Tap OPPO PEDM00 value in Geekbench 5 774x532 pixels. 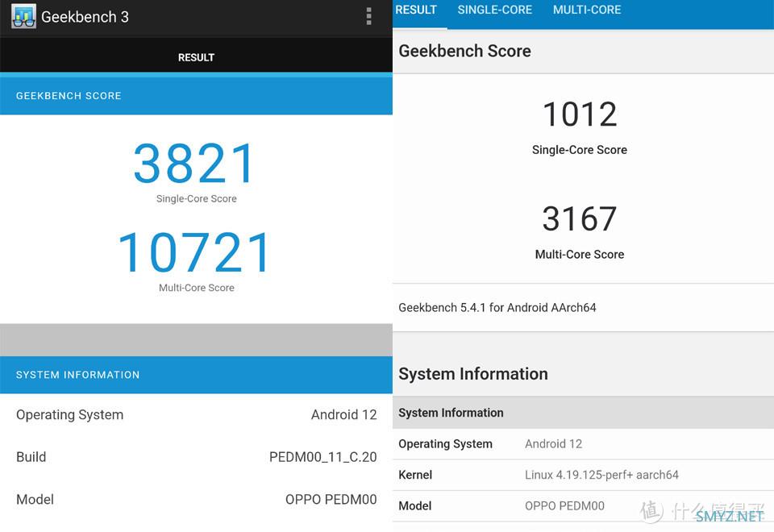tap(564, 506)
